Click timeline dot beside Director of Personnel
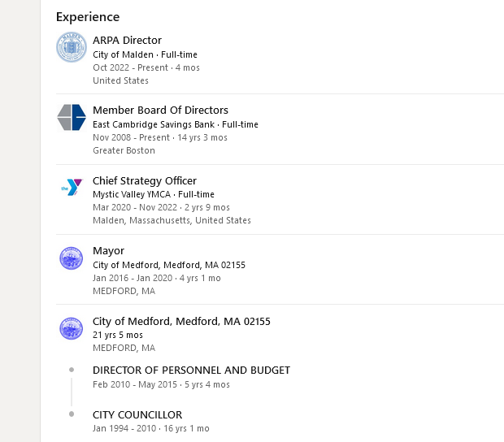 (72, 370)
